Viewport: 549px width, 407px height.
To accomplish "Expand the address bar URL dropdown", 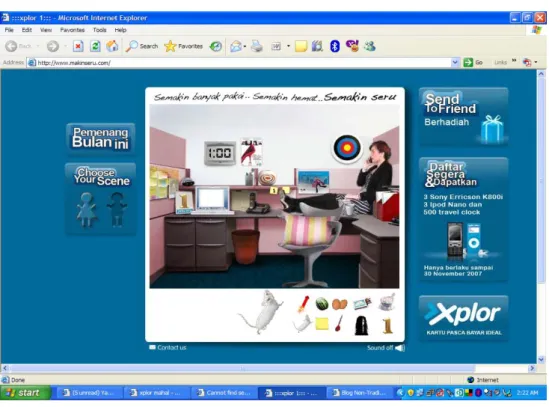I will coord(454,63).
